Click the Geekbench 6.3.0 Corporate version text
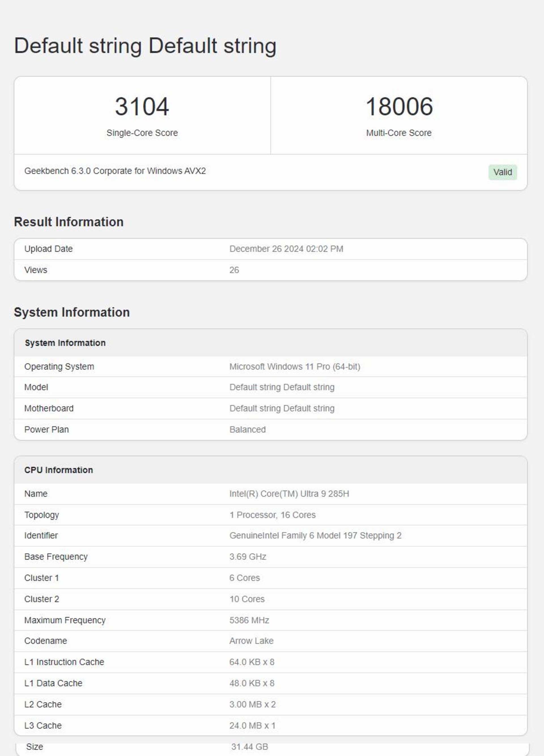Screen dimensions: 544x756 click(x=115, y=171)
